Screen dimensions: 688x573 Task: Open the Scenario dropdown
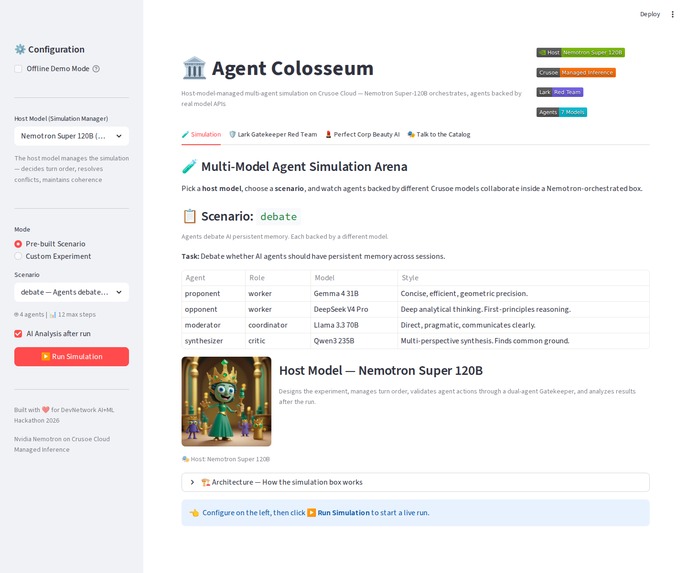point(72,292)
